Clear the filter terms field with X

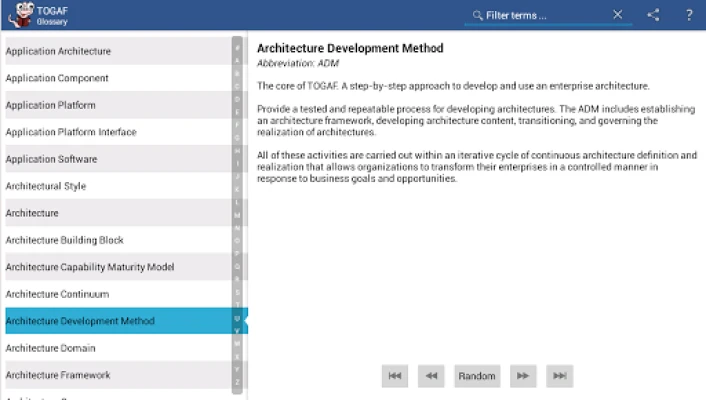(x=618, y=15)
